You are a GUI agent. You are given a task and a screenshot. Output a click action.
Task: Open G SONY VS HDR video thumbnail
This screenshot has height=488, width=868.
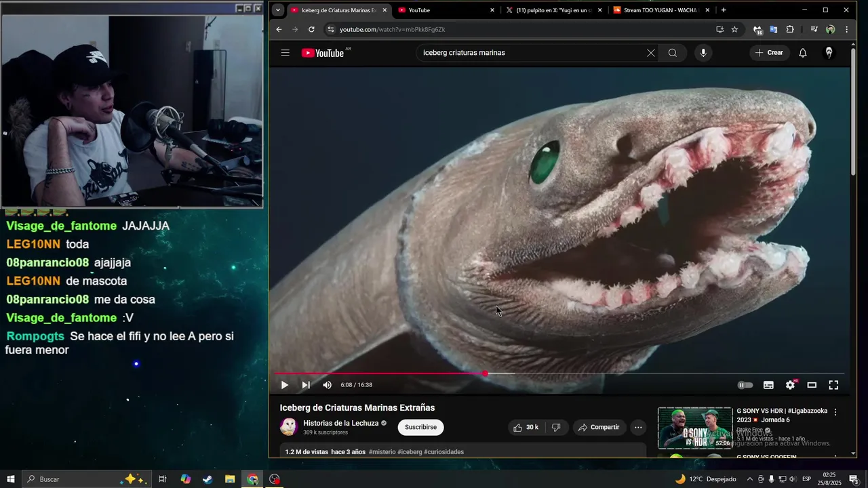695,428
